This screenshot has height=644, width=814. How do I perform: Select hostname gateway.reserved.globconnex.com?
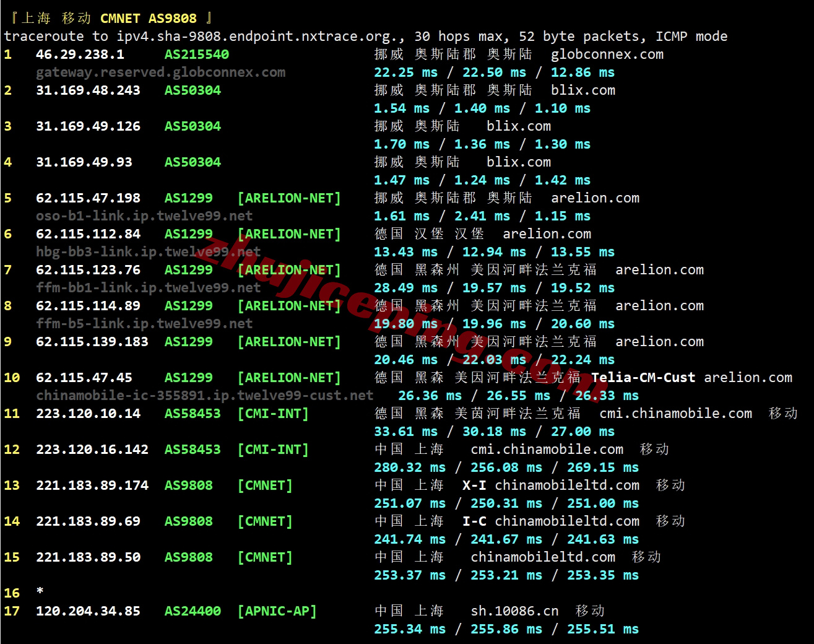160,72
